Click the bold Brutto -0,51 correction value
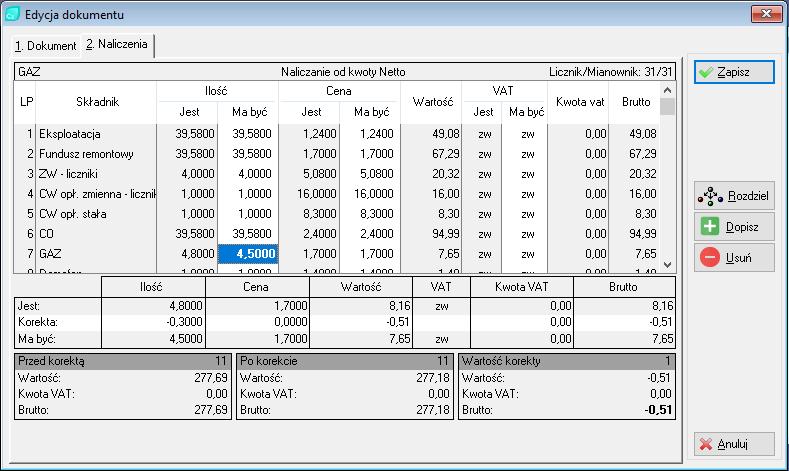 [659, 410]
